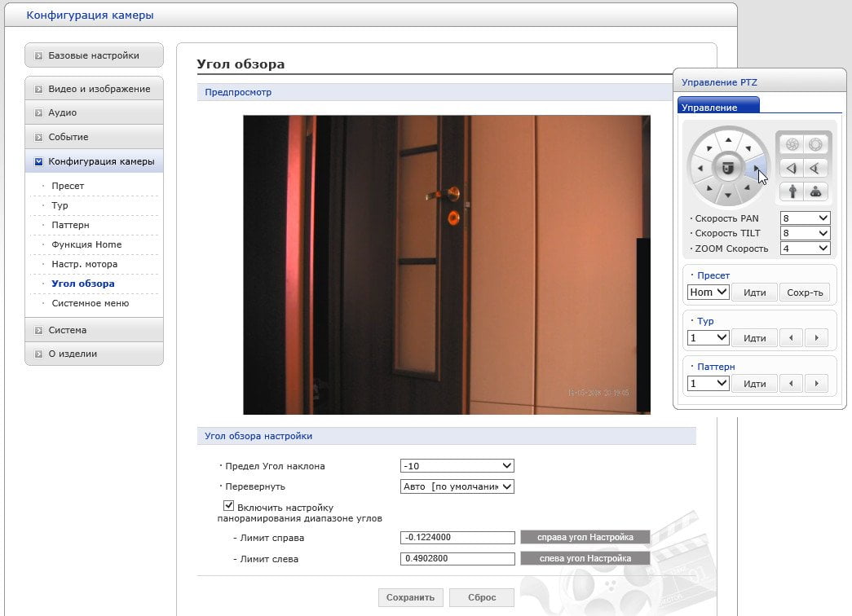Click the справа угол Настройка button

[585, 537]
